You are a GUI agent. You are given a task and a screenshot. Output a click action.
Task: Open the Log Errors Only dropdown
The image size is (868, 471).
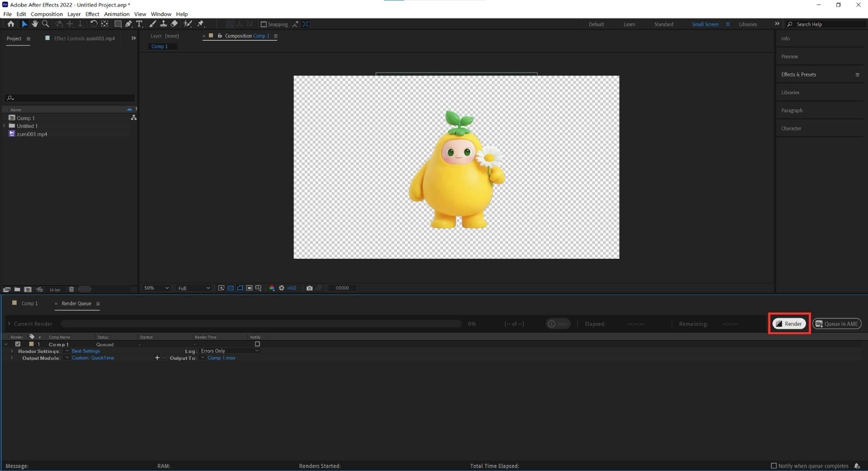(x=229, y=351)
